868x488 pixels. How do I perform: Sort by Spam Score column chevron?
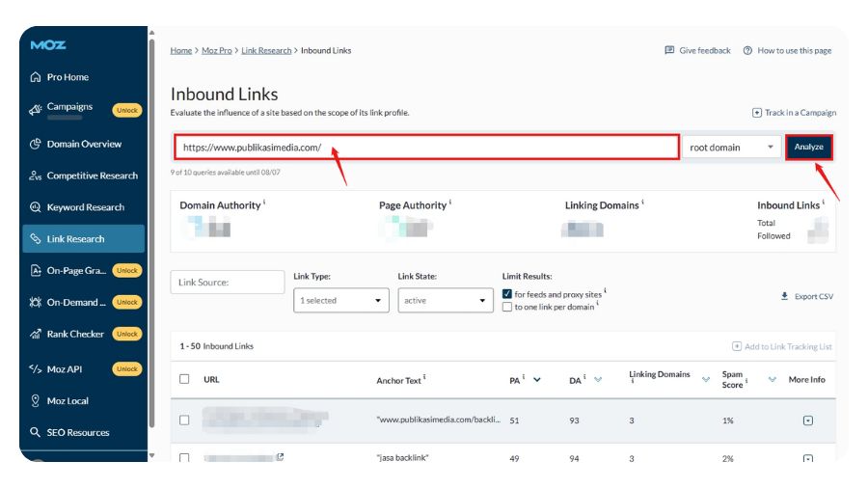tap(773, 380)
